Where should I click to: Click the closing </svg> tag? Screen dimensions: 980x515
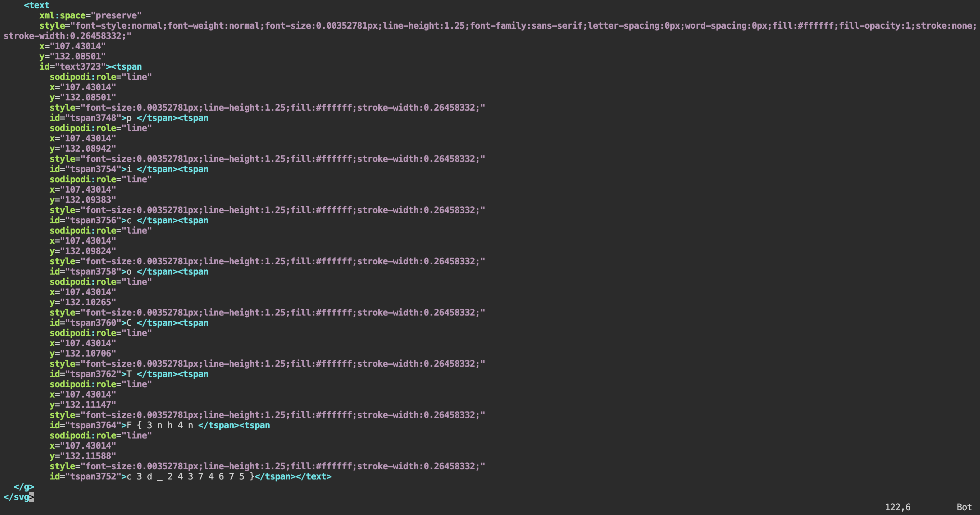click(17, 497)
